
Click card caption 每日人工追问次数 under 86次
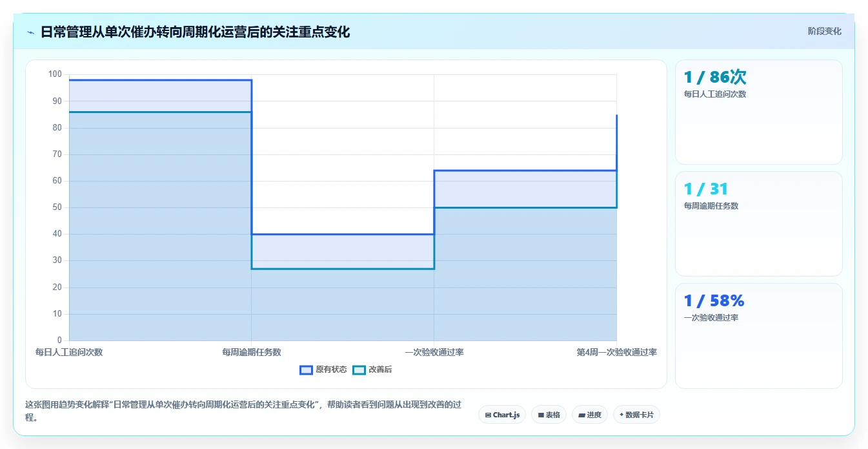click(x=715, y=94)
